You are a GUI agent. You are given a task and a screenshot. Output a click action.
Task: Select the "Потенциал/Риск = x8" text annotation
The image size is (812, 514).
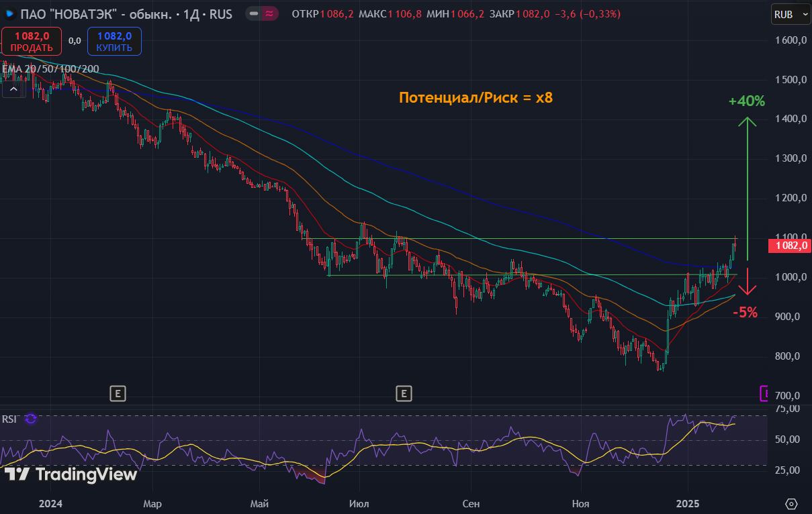(476, 98)
